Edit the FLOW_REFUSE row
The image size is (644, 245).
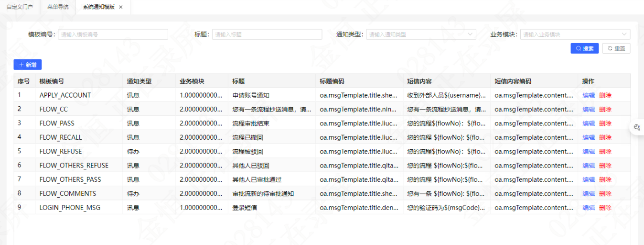coord(589,152)
